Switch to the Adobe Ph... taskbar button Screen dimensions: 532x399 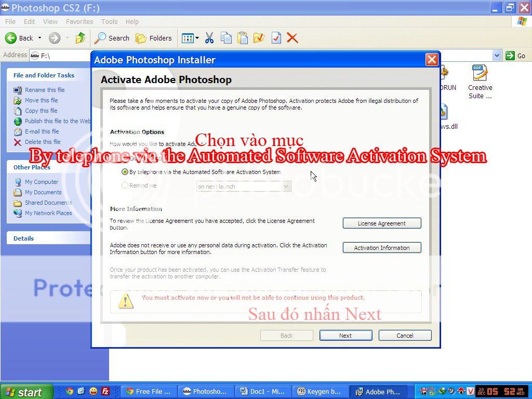(x=378, y=392)
